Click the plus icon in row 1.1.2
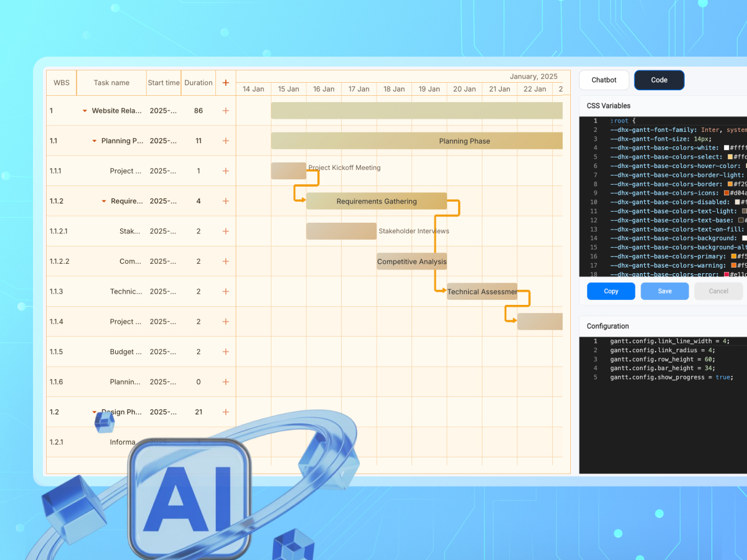 [x=225, y=201]
